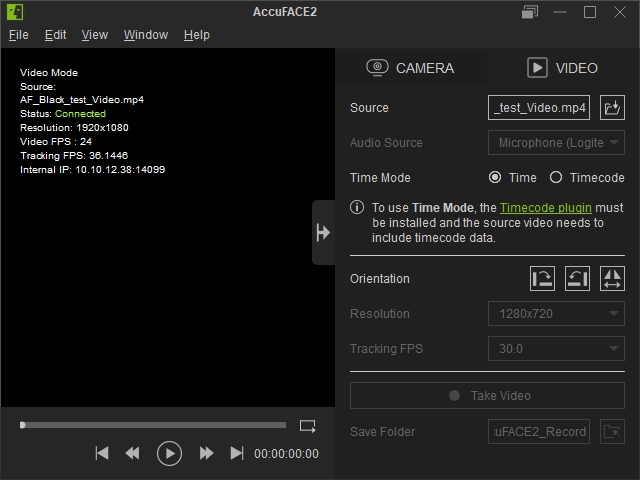Click the Status: Connected text
Image resolution: width=640 pixels, height=480 pixels.
(63, 113)
